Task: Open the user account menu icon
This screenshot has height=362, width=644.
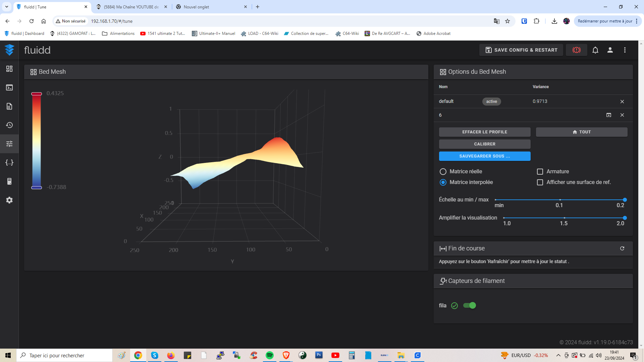Action: click(610, 50)
